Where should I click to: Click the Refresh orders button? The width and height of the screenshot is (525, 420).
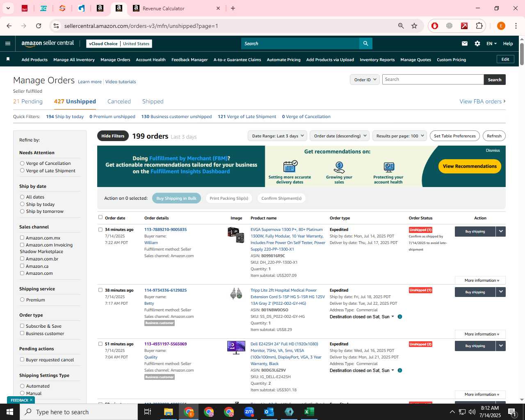[x=494, y=136]
